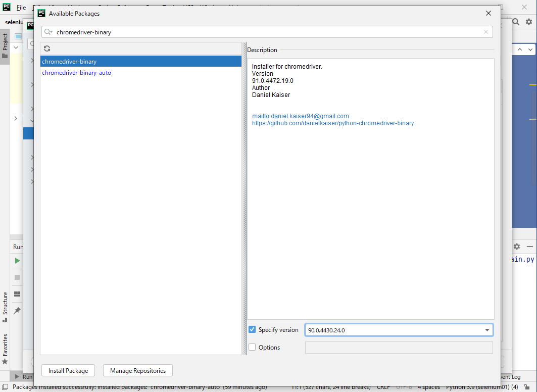Open the IDE settings gear in top toolbar
Viewport: 537px width, 392px height.
tap(529, 22)
